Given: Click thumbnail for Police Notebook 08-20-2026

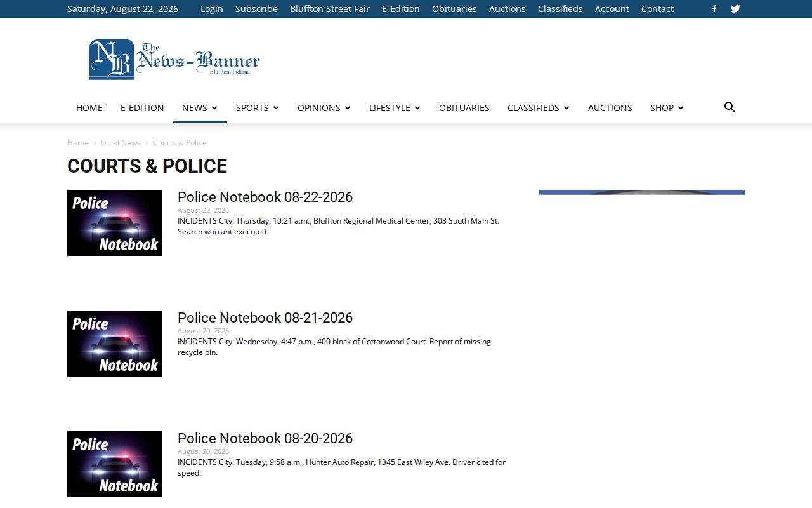Looking at the screenshot, I should click(115, 464).
